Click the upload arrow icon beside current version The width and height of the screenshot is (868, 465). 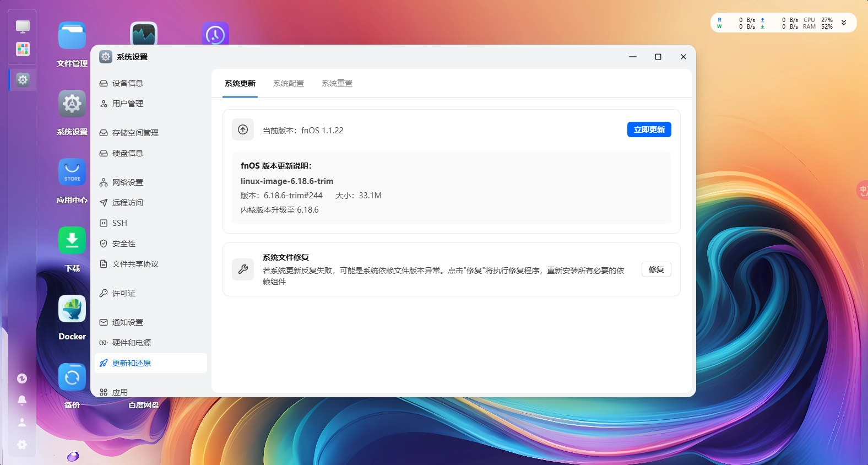243,129
